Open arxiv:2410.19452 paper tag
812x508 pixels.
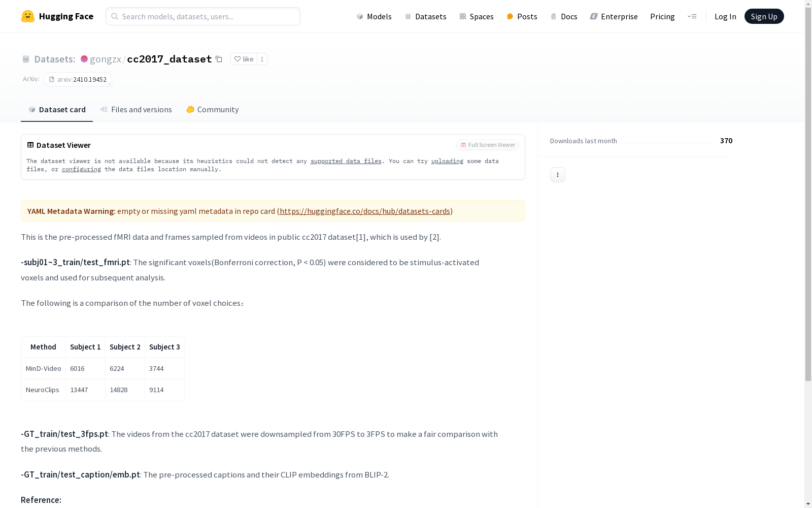tap(78, 79)
